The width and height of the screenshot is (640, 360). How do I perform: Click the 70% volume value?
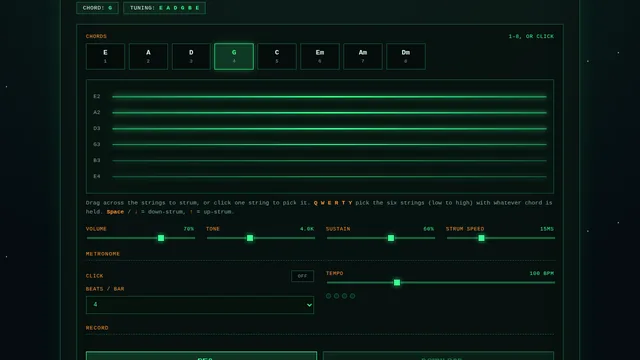[x=189, y=229]
